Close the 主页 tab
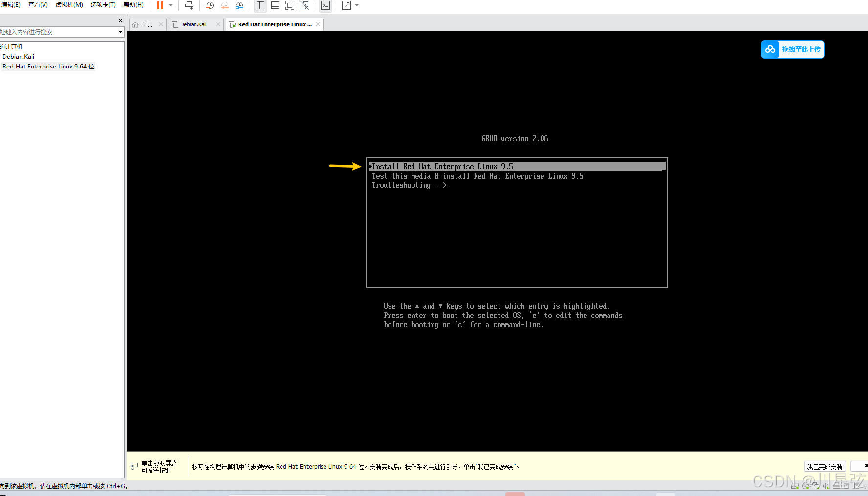This screenshot has height=496, width=868. click(x=161, y=24)
